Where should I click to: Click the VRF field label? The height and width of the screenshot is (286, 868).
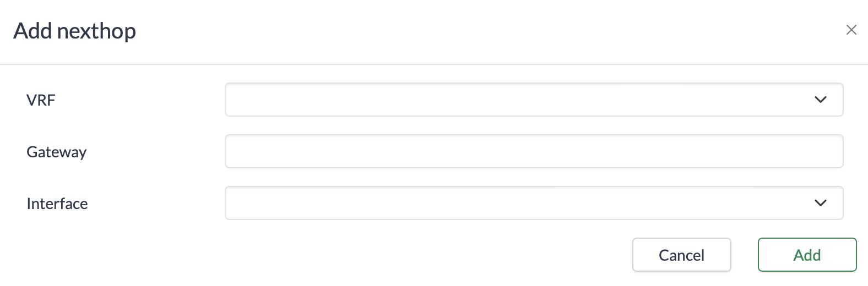[41, 100]
